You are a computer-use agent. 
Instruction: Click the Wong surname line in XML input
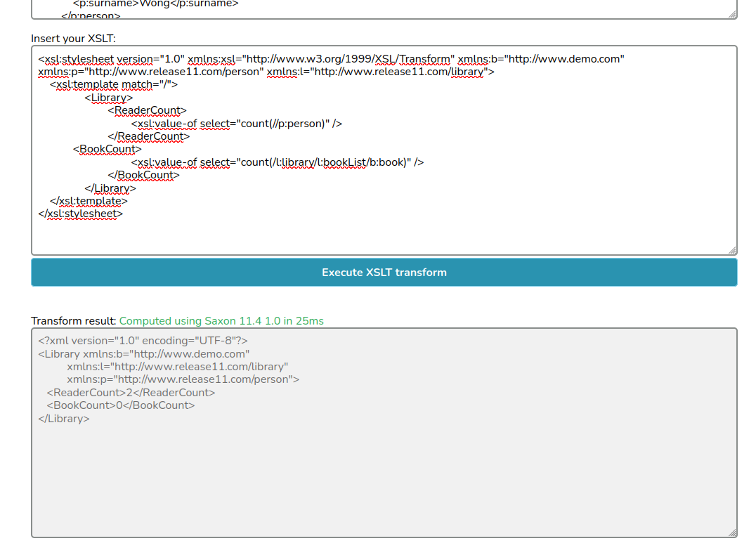coord(155,4)
